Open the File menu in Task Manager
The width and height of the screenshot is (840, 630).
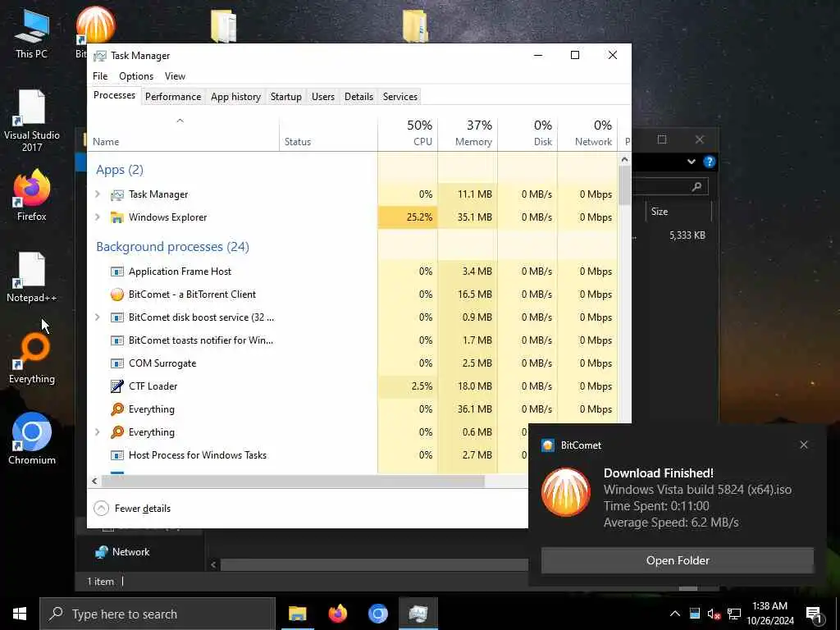pyautogui.click(x=100, y=76)
